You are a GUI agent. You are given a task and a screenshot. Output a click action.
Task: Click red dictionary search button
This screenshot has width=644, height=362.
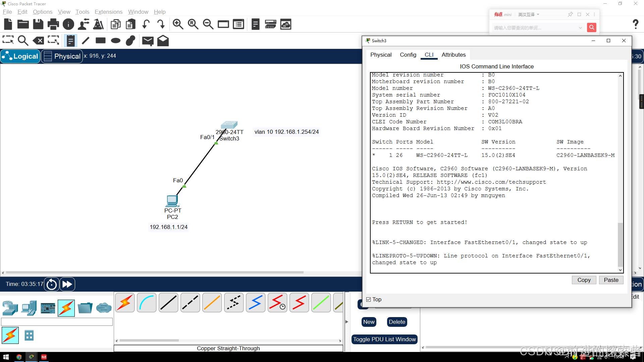(591, 27)
